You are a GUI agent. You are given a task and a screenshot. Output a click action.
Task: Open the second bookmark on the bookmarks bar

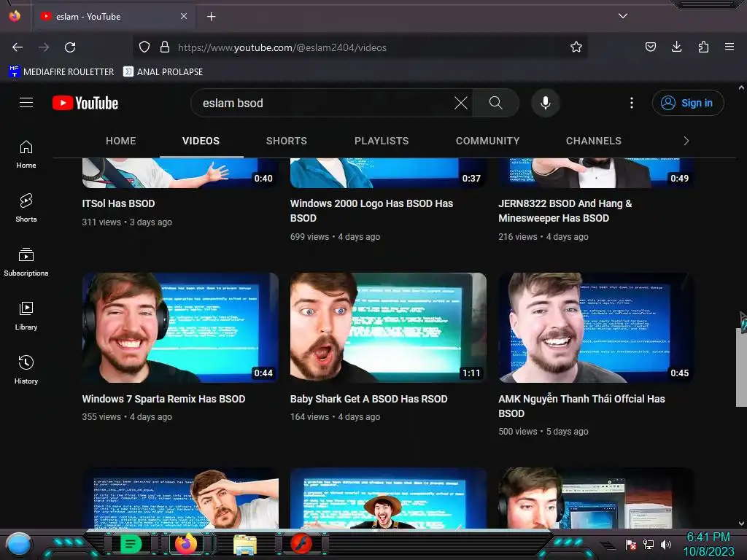point(163,72)
